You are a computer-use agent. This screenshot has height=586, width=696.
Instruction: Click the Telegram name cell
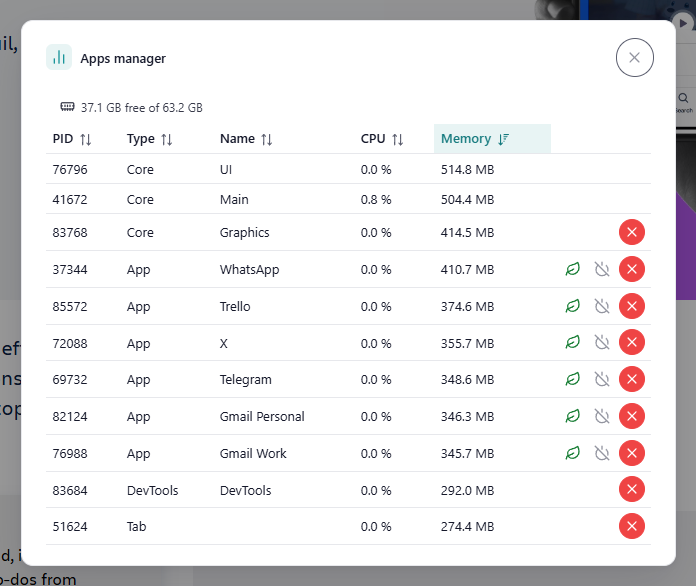coord(245,380)
